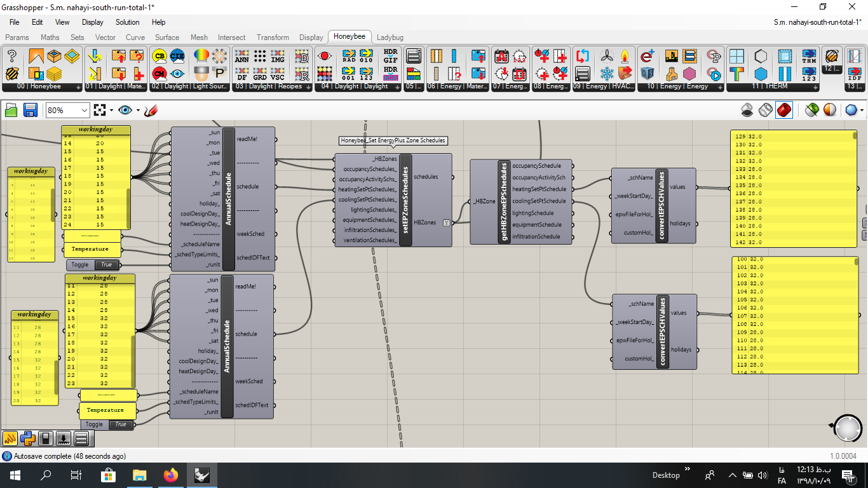Toggle the shaded sphere preview icon

(x=829, y=110)
